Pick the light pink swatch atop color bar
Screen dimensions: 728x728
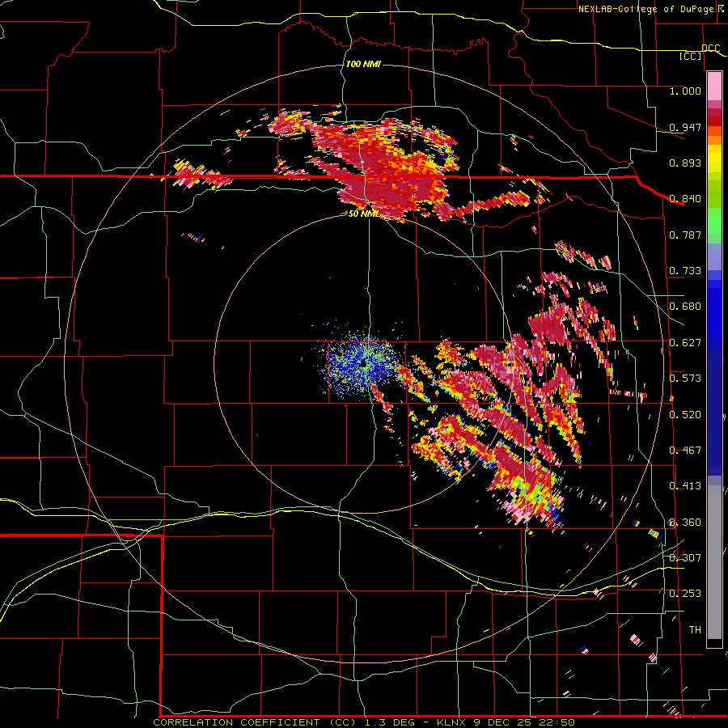(x=714, y=87)
